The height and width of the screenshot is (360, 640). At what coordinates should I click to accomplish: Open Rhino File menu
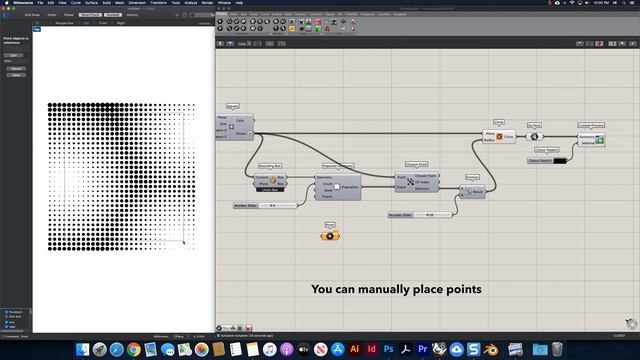pyautogui.click(x=40, y=2)
